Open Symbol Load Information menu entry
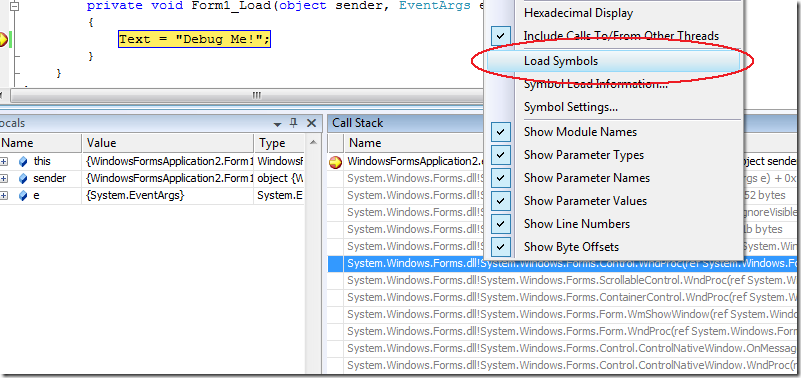Image resolution: width=801 pixels, height=378 pixels. click(x=596, y=84)
